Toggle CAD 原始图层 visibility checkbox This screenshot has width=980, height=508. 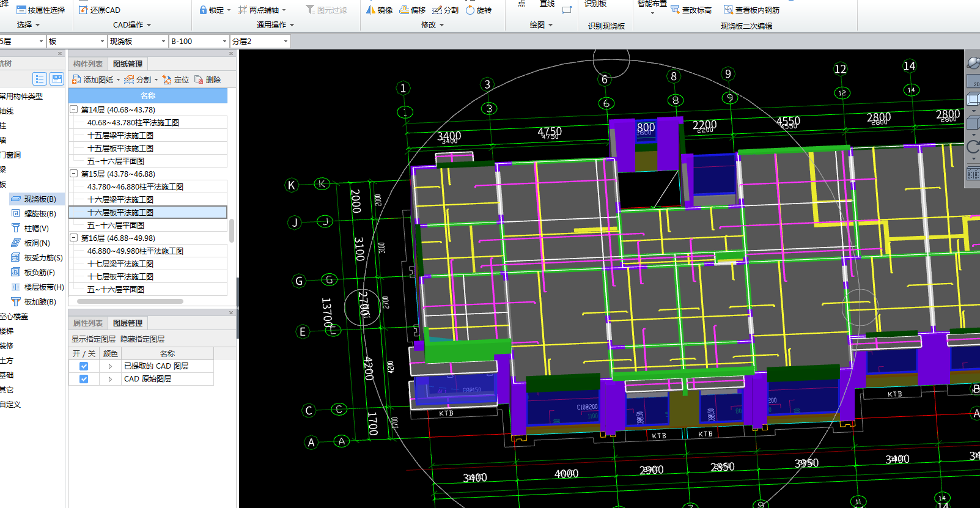pyautogui.click(x=84, y=379)
